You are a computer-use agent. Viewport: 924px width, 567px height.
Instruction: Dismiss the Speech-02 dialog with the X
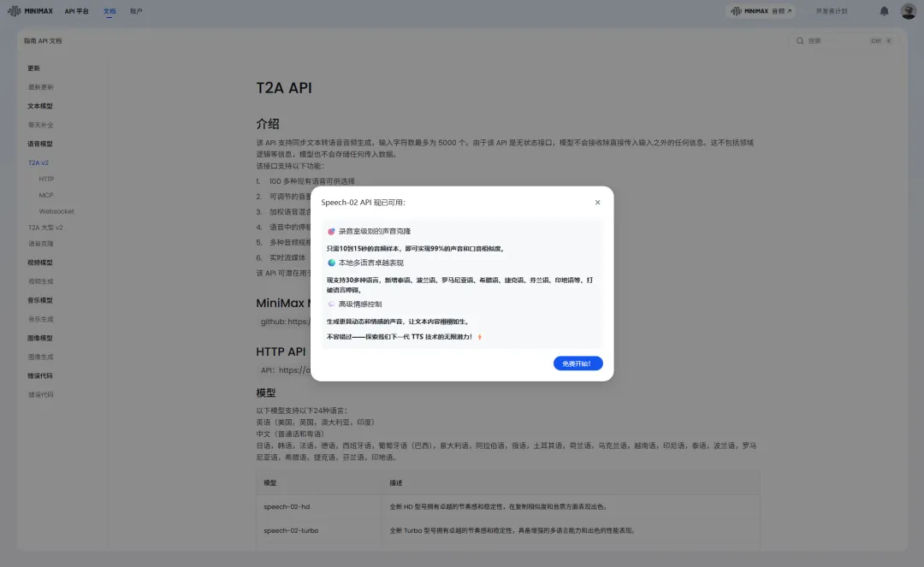point(597,202)
